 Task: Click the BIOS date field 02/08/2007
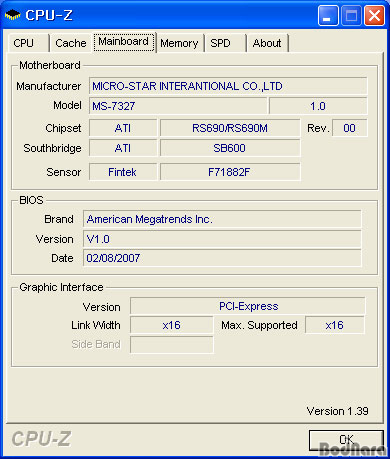point(222,258)
